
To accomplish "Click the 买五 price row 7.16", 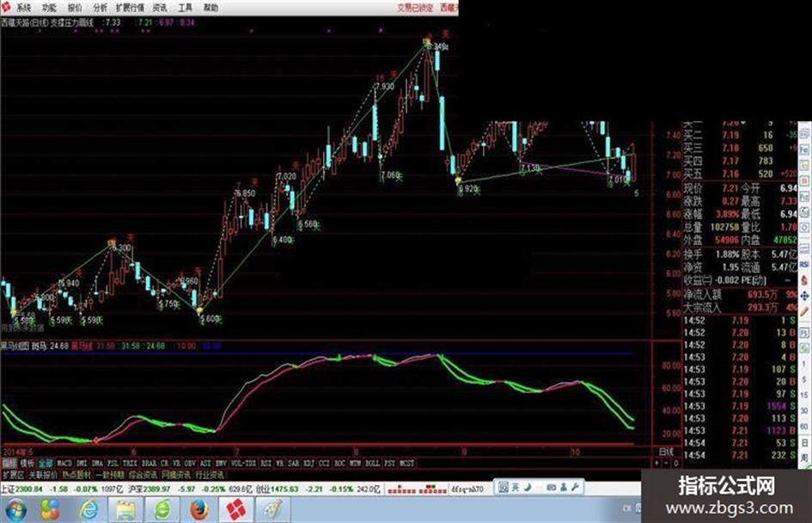I will (740, 173).
